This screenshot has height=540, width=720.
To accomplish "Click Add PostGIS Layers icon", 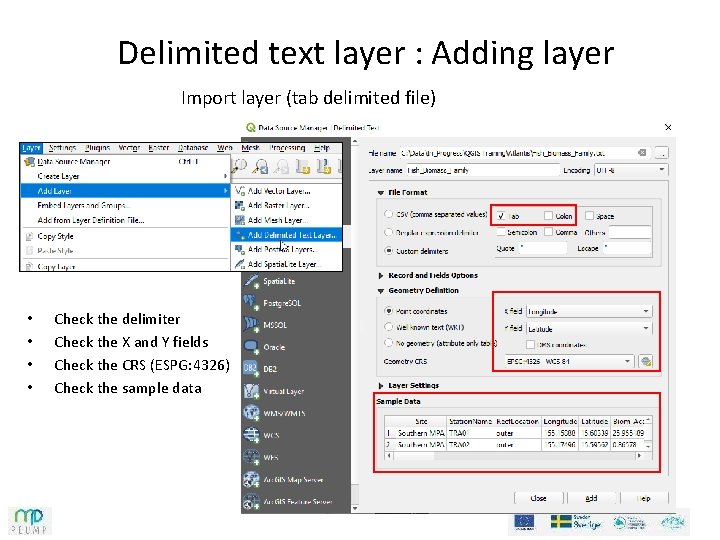I will click(240, 249).
